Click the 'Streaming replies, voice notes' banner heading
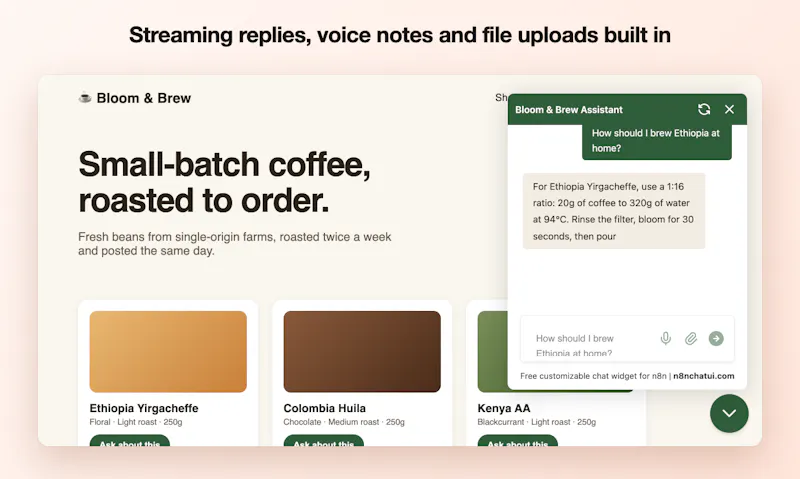This screenshot has width=800, height=479. 399,35
